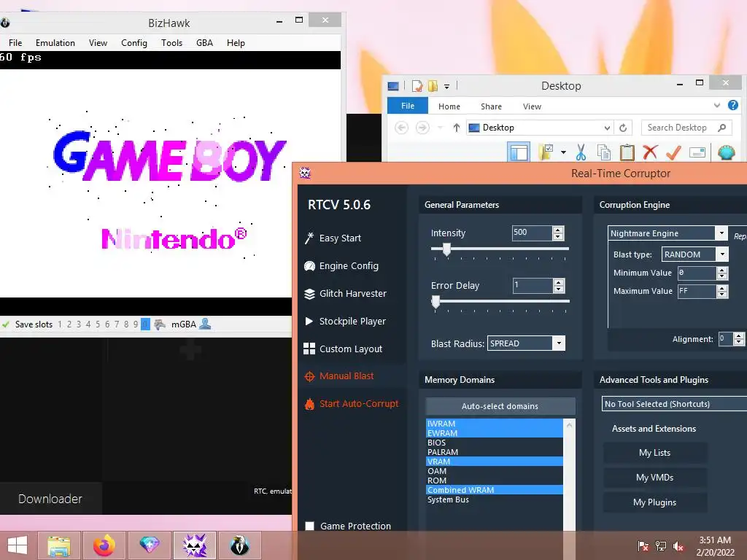Viewport: 747px width, 560px height.
Task: Click the paste clipboard icon in Explorer
Action: tap(627, 152)
